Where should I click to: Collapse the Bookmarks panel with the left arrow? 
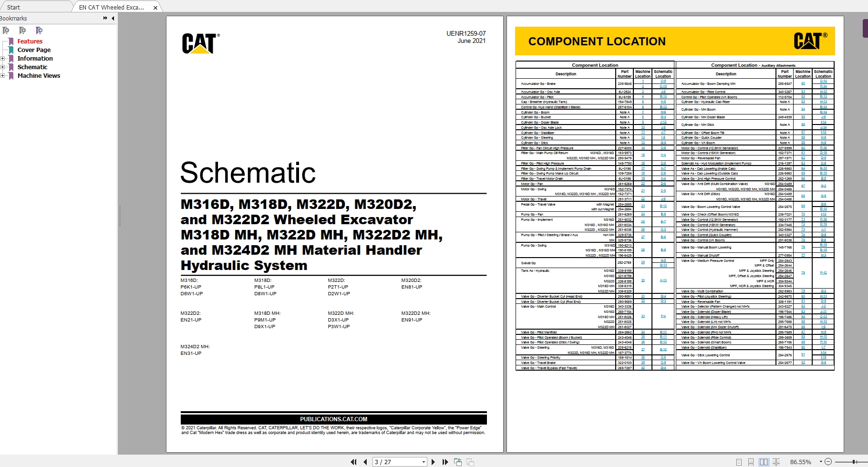tap(113, 18)
